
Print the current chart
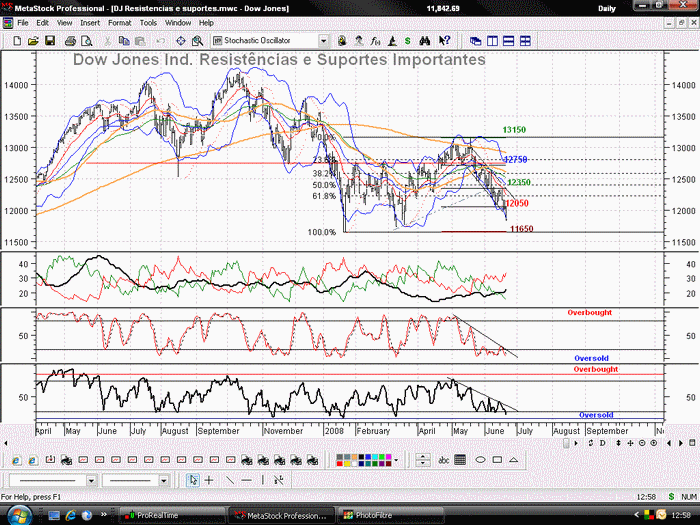pos(70,41)
